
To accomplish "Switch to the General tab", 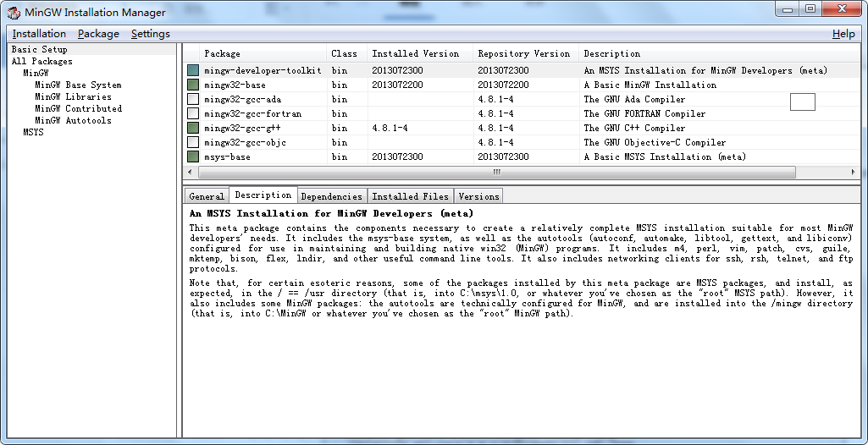I will 207,196.
